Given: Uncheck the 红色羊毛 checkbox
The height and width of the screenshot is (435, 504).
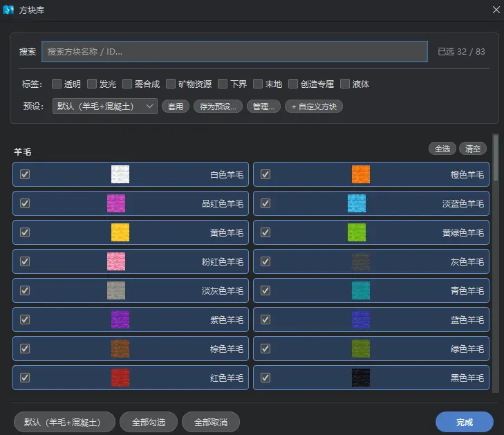Looking at the screenshot, I should [25, 378].
